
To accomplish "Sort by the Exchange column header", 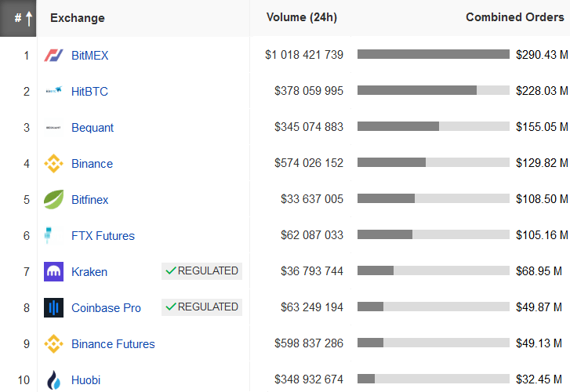I will (78, 18).
